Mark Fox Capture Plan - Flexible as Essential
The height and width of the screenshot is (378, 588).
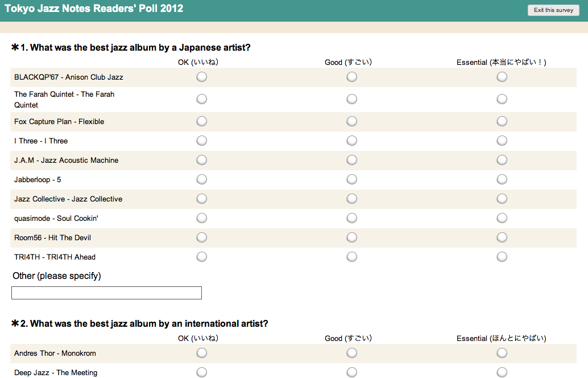pyautogui.click(x=502, y=121)
